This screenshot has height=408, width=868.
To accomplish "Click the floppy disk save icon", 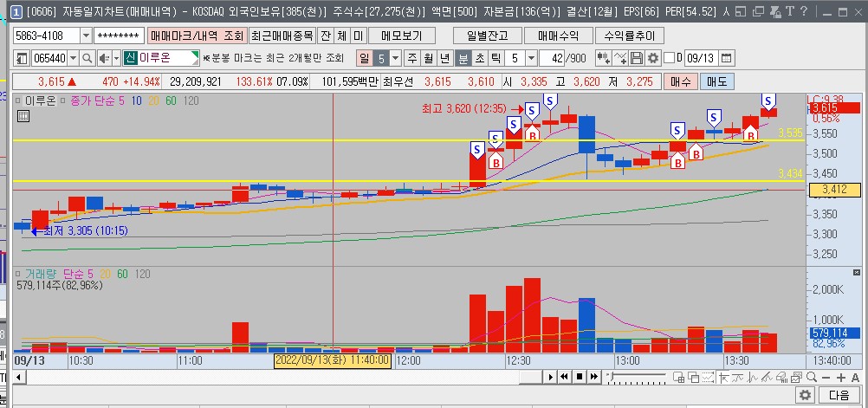I will (637, 58).
